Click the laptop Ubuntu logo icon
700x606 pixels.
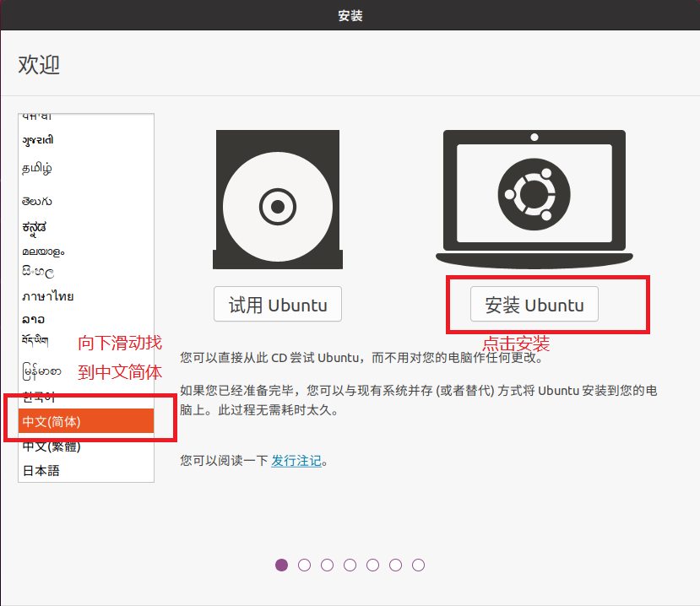tap(534, 199)
